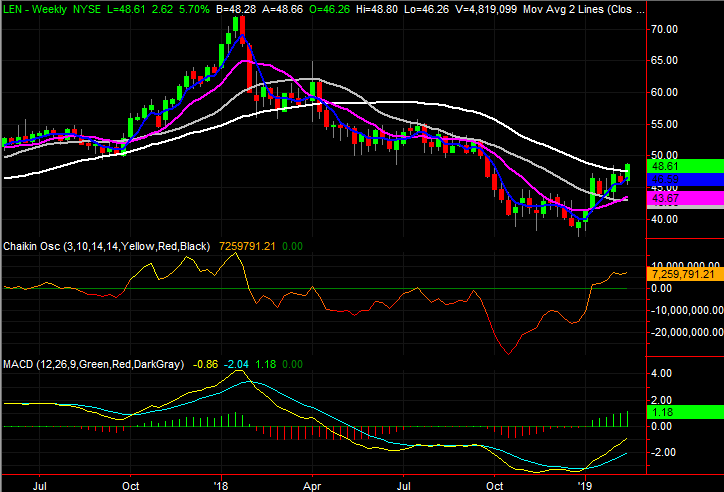Viewport: 724px width, 492px height.
Task: Select the Weekly interval label
Action: (54, 6)
